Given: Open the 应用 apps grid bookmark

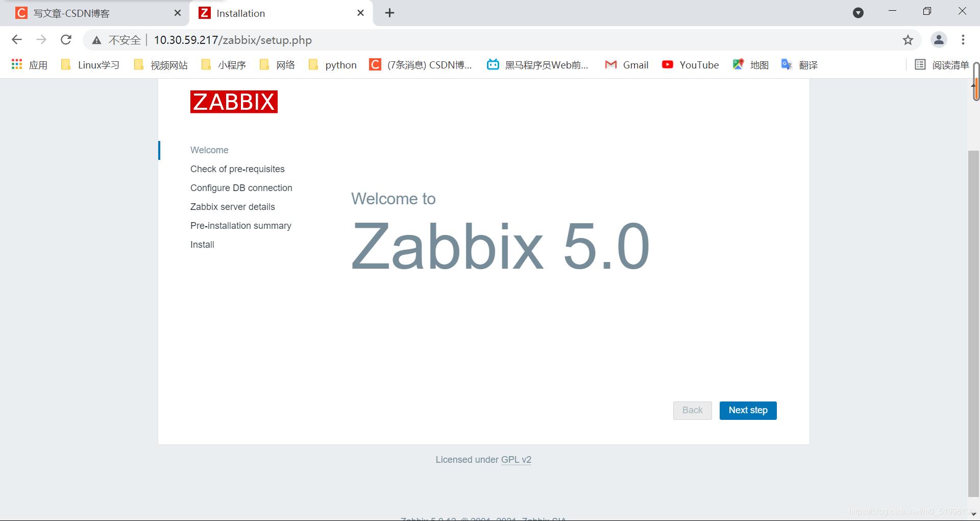Looking at the screenshot, I should pyautogui.click(x=30, y=65).
